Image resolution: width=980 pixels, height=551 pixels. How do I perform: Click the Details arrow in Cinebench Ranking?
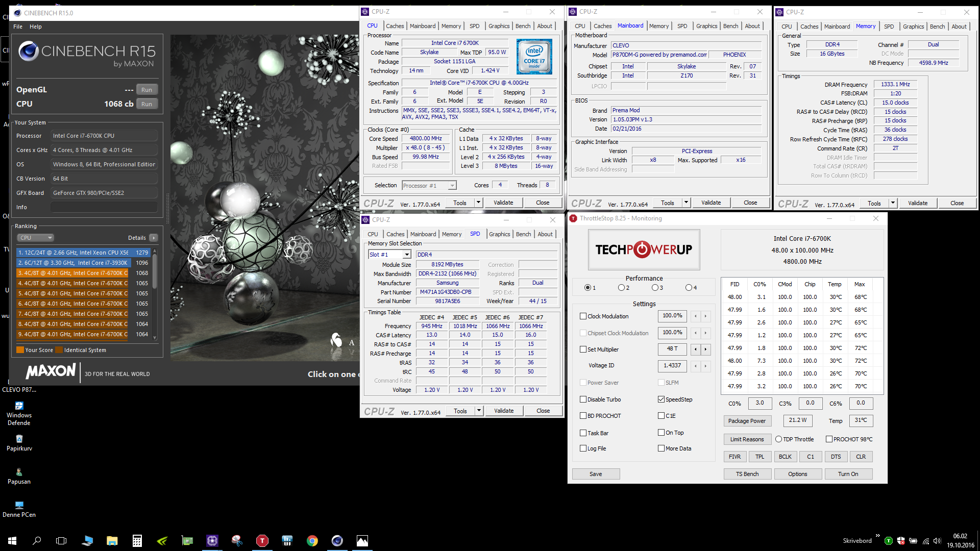pyautogui.click(x=154, y=238)
